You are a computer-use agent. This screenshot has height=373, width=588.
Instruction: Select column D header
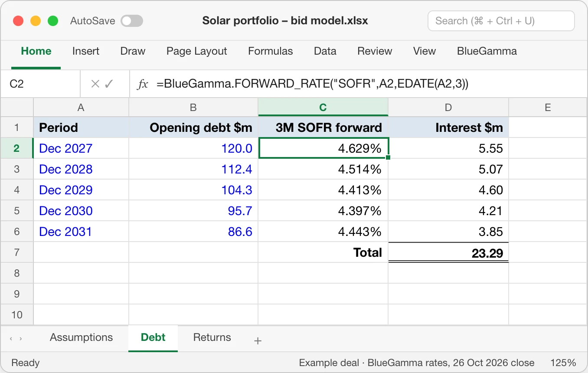[448, 108]
